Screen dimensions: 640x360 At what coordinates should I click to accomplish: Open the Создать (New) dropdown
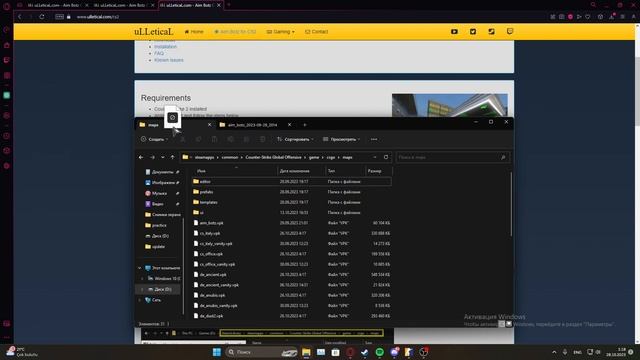pyautogui.click(x=155, y=139)
